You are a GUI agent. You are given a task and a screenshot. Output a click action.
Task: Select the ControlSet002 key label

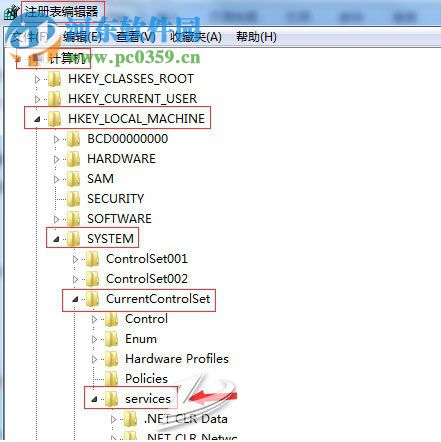(x=147, y=279)
